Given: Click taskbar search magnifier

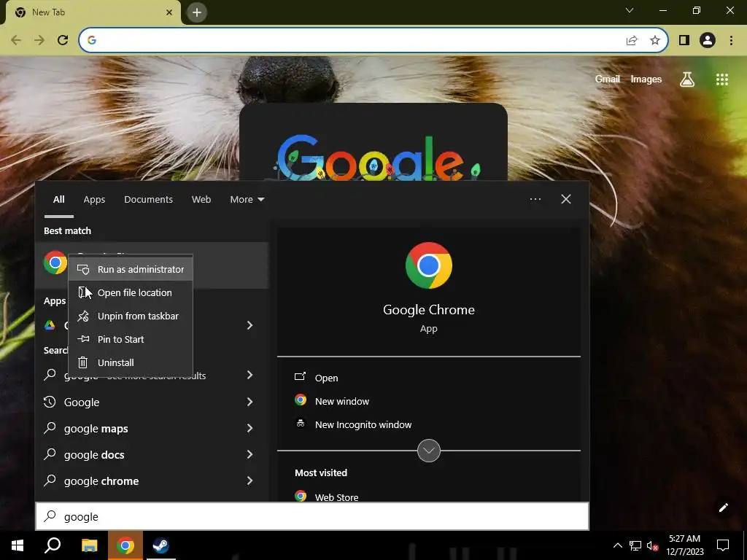Looking at the screenshot, I should 53,545.
